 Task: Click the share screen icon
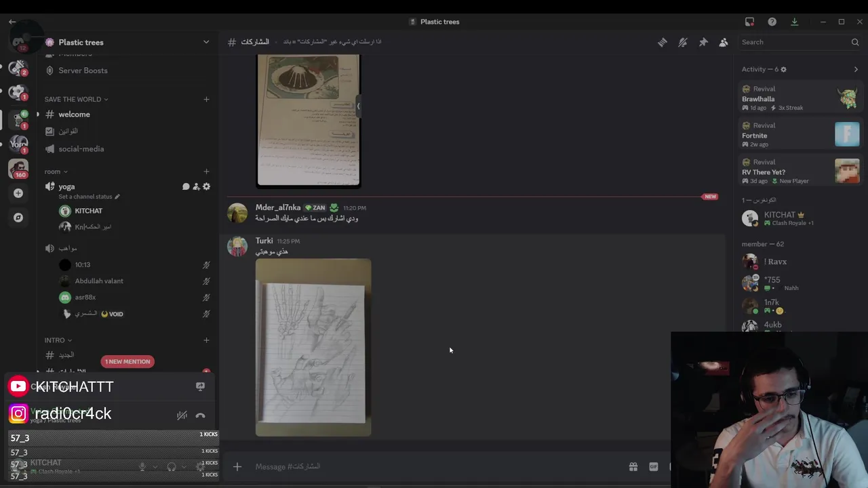(x=200, y=386)
